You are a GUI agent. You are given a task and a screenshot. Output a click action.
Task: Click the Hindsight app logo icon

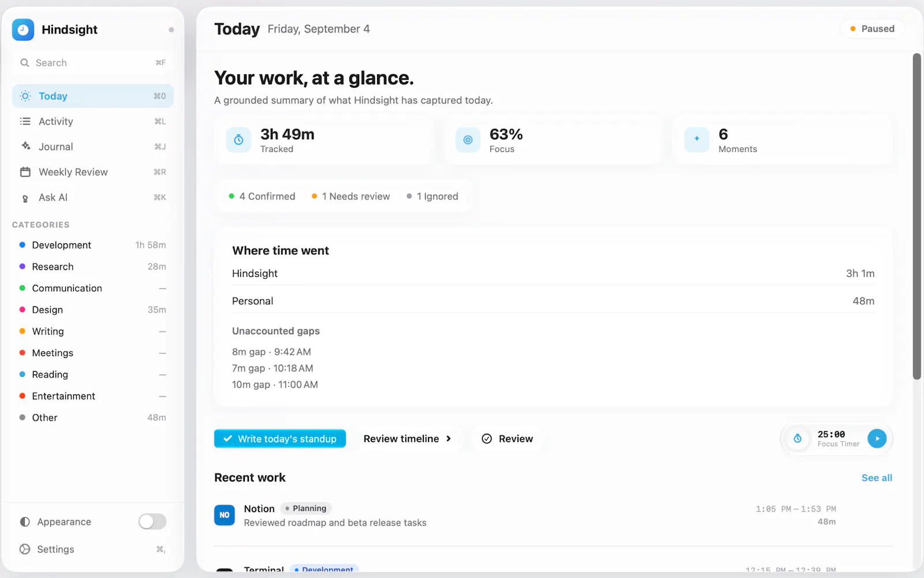click(23, 29)
